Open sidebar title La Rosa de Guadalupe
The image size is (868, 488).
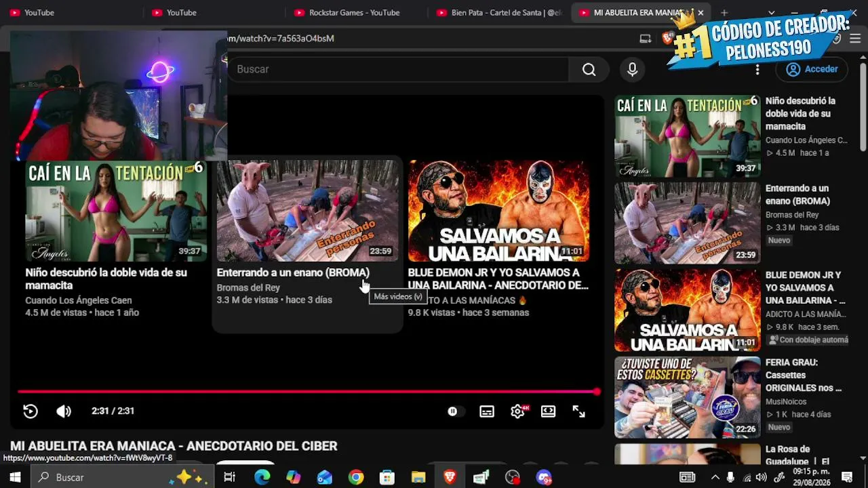click(x=797, y=455)
